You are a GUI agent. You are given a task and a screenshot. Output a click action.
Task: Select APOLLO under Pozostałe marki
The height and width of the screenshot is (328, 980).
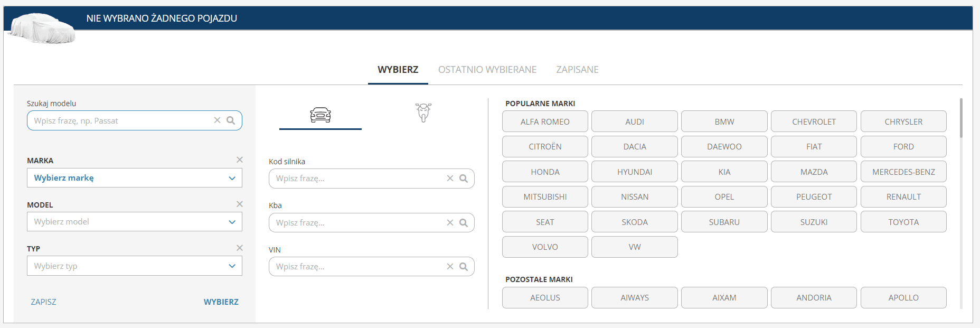903,297
